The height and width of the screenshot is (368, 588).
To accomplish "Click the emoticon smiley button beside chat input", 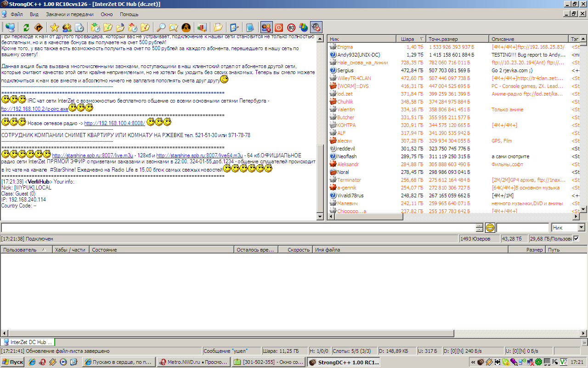I will [490, 228].
